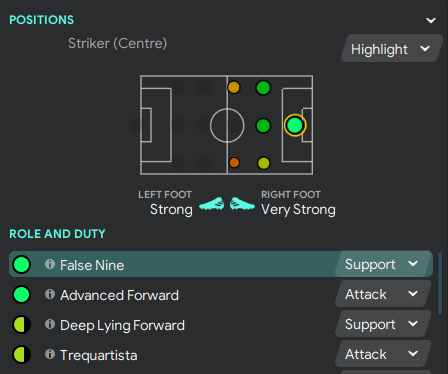Open the Highlight dropdown

click(x=391, y=49)
